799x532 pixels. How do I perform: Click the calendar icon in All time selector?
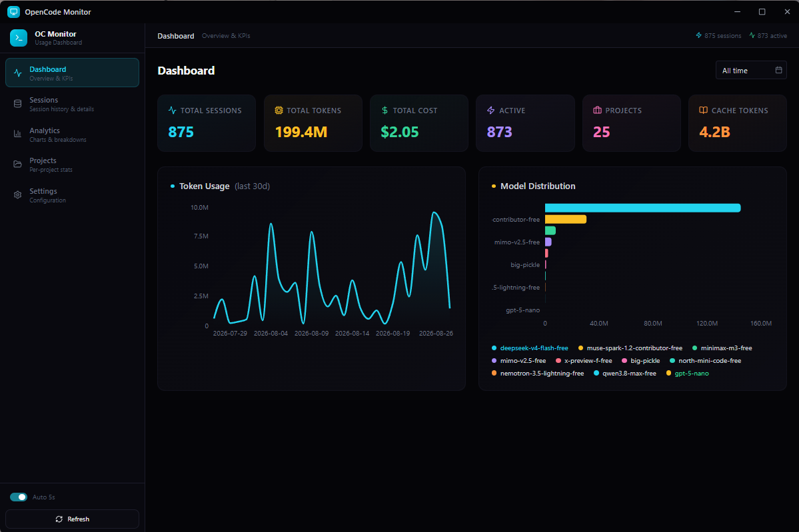(x=778, y=71)
